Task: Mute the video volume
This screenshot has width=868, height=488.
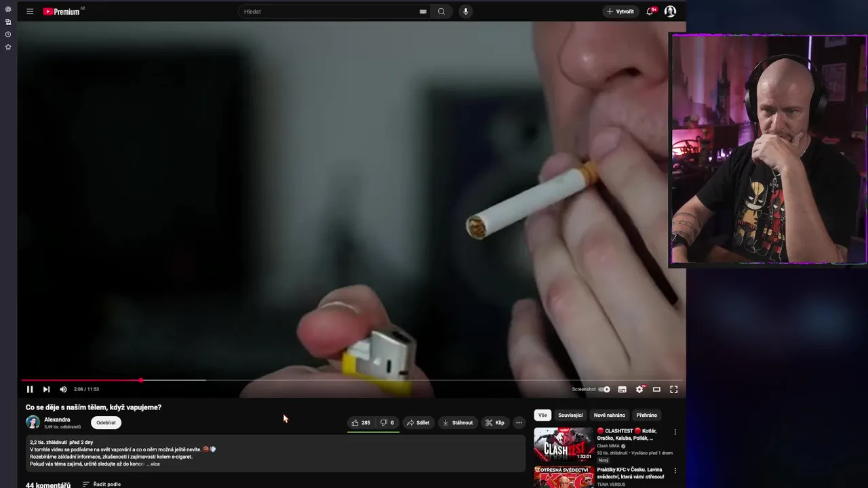Action: click(x=63, y=389)
